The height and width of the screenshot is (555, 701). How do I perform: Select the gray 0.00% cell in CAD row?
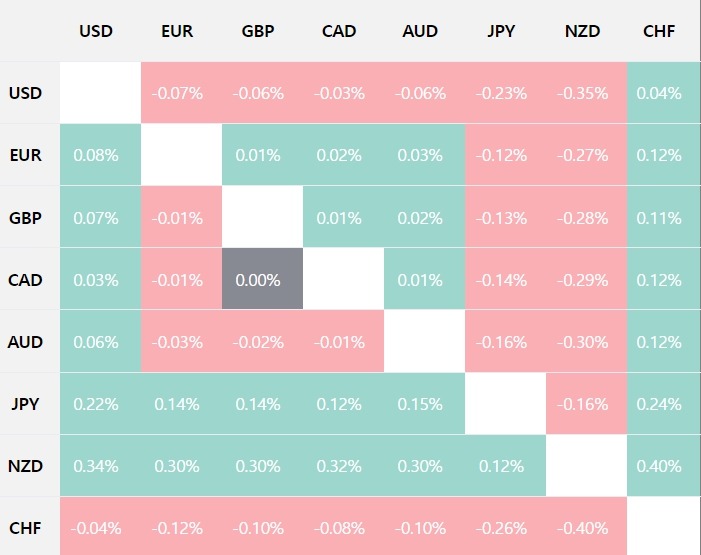coord(258,280)
